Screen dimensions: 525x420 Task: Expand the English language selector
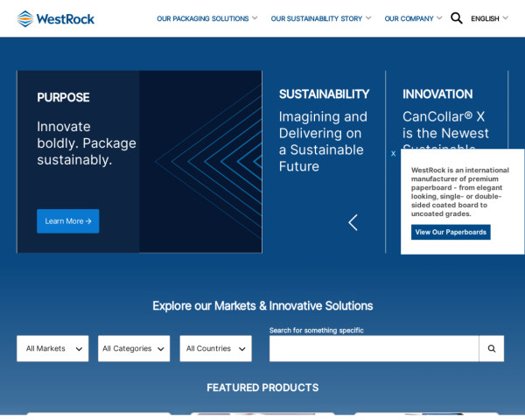coord(489,18)
